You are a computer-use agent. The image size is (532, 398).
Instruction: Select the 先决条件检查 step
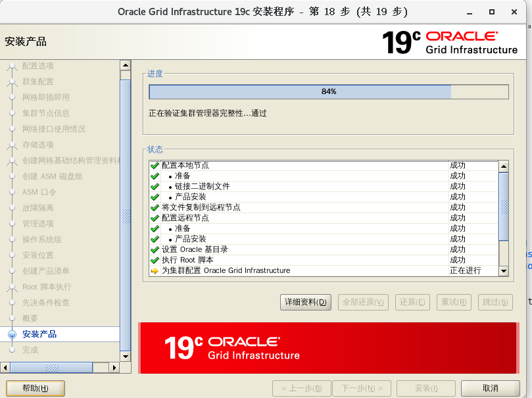coord(46,303)
